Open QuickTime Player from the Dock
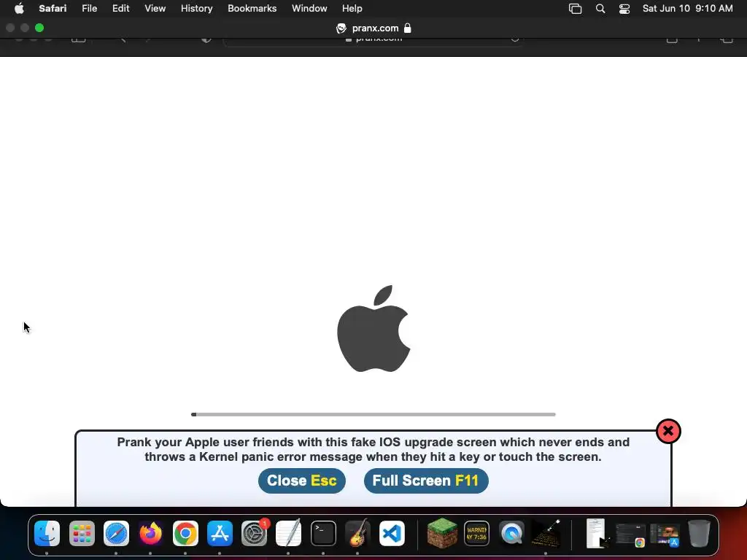The width and height of the screenshot is (747, 560). pyautogui.click(x=511, y=533)
